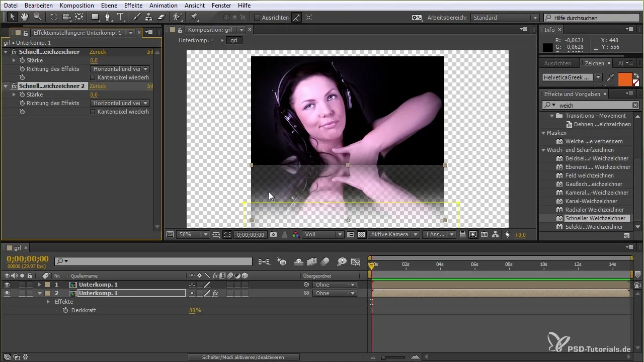Open the 50% magnification dropdown
This screenshot has height=362, width=644.
pyautogui.click(x=193, y=234)
